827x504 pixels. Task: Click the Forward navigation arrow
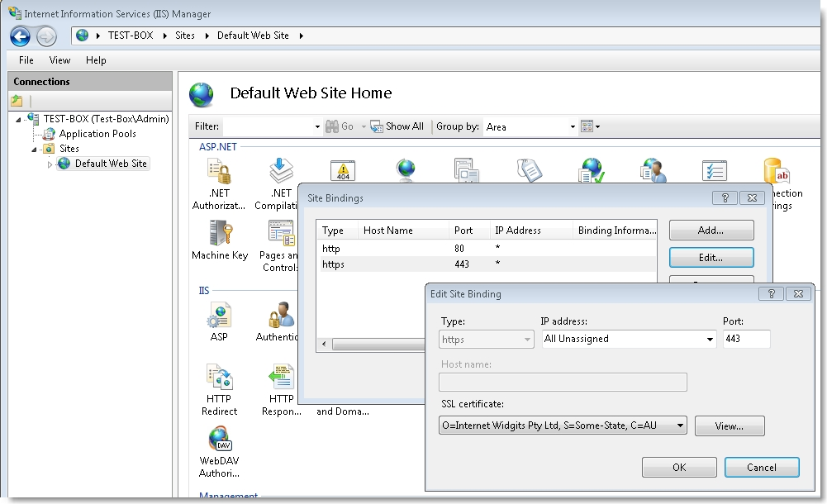(46, 36)
